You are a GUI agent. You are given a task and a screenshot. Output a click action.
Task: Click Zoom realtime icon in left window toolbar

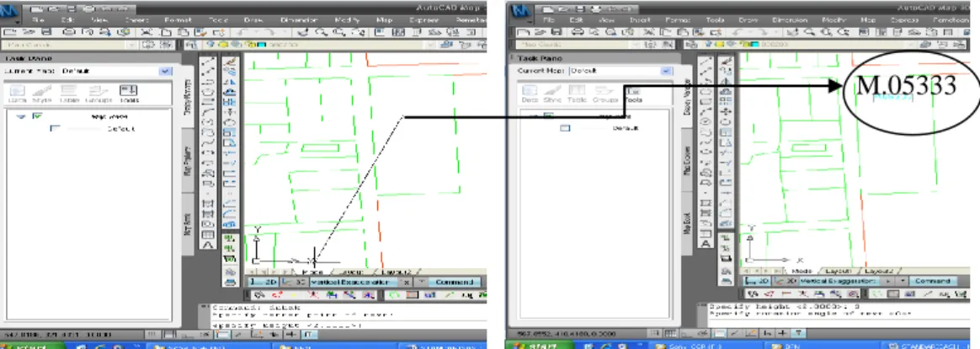click(x=321, y=33)
